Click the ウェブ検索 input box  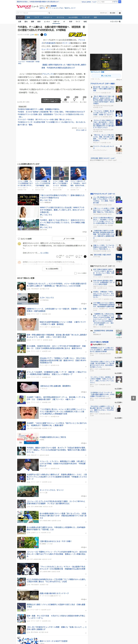pos(105,2)
